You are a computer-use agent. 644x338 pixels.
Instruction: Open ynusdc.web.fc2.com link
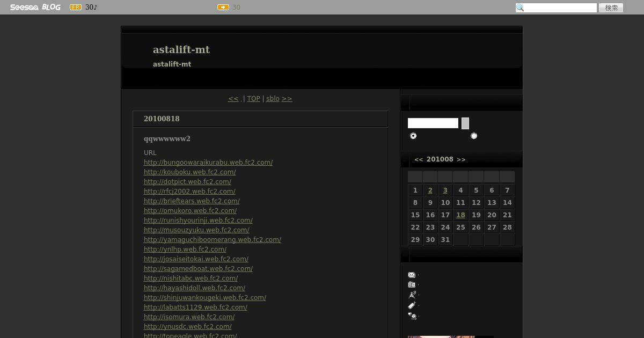click(x=188, y=327)
